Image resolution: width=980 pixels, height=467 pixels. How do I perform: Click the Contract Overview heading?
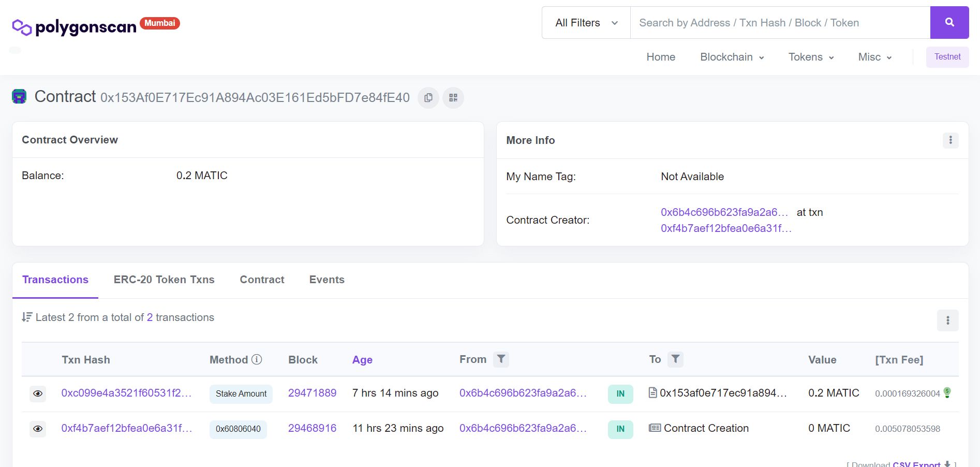click(70, 140)
